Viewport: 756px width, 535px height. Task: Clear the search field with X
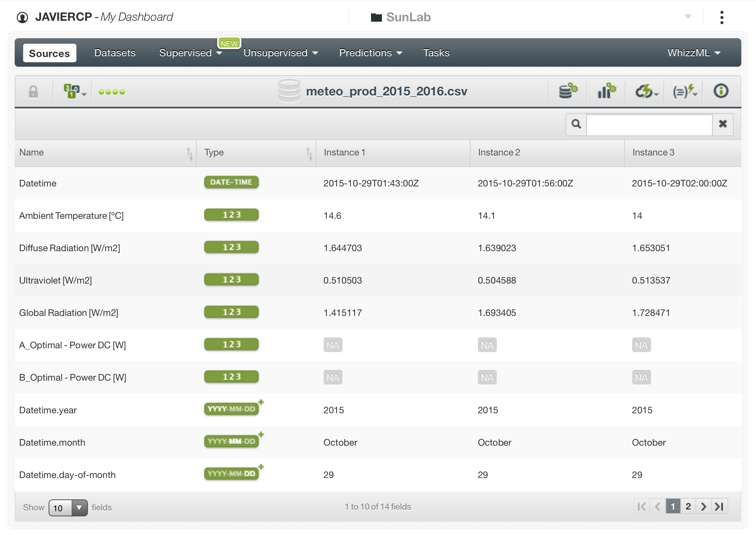(x=723, y=124)
